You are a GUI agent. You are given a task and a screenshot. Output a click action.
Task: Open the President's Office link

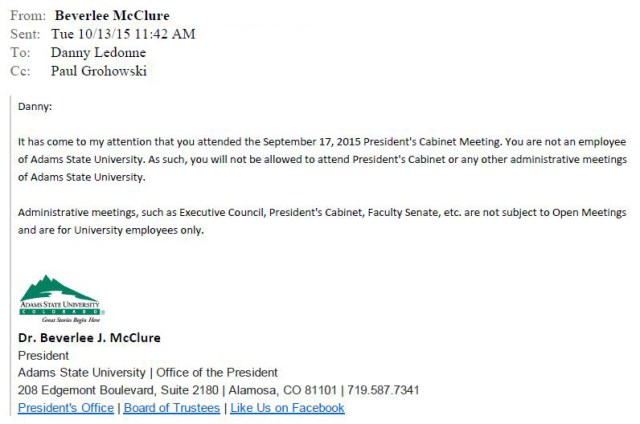click(x=66, y=408)
